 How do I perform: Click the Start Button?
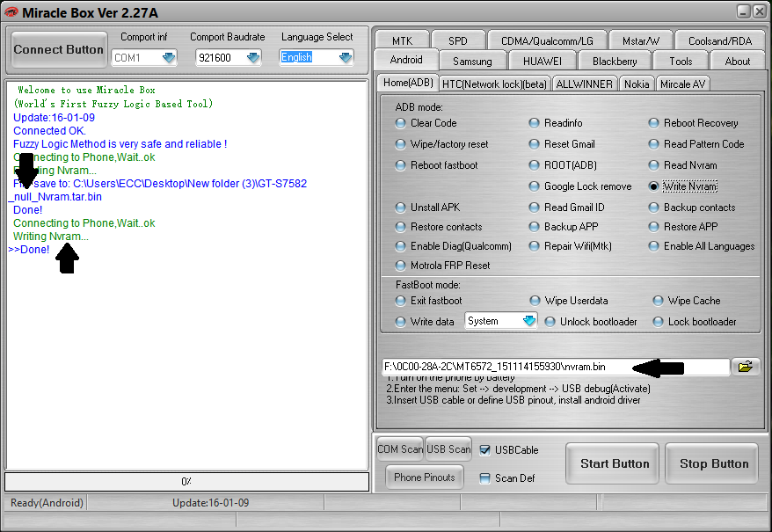click(612, 463)
